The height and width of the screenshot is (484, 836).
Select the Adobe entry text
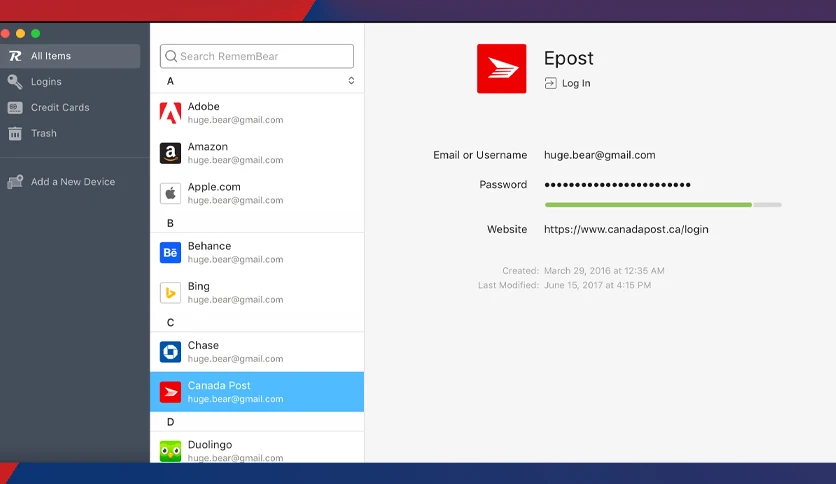pos(235,113)
